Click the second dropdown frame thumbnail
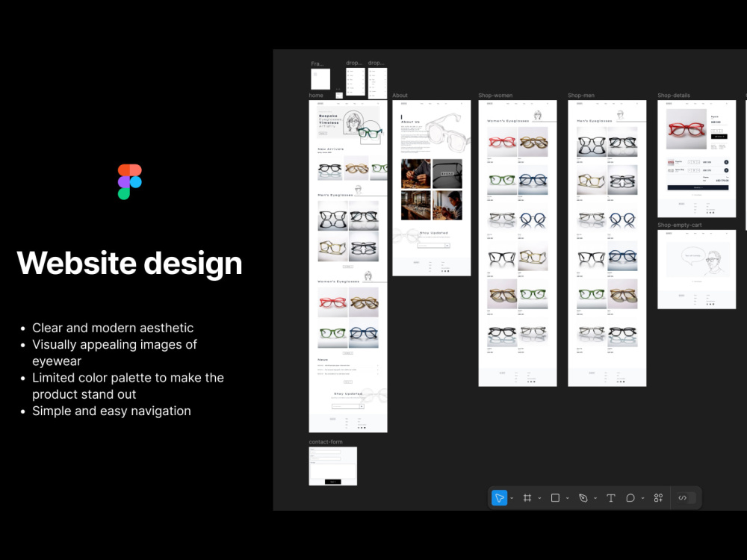This screenshot has height=560, width=747. click(x=377, y=84)
